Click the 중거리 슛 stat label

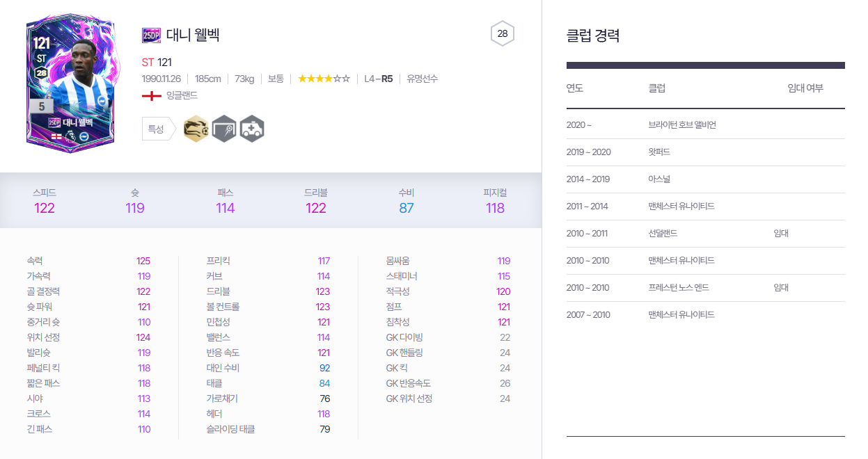click(43, 322)
